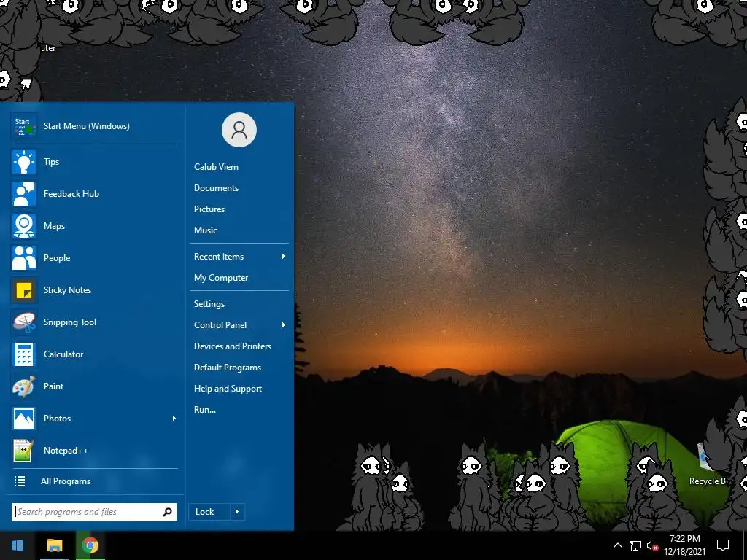Click the muted volume speaker icon
The width and height of the screenshot is (747, 560).
pyautogui.click(x=653, y=545)
